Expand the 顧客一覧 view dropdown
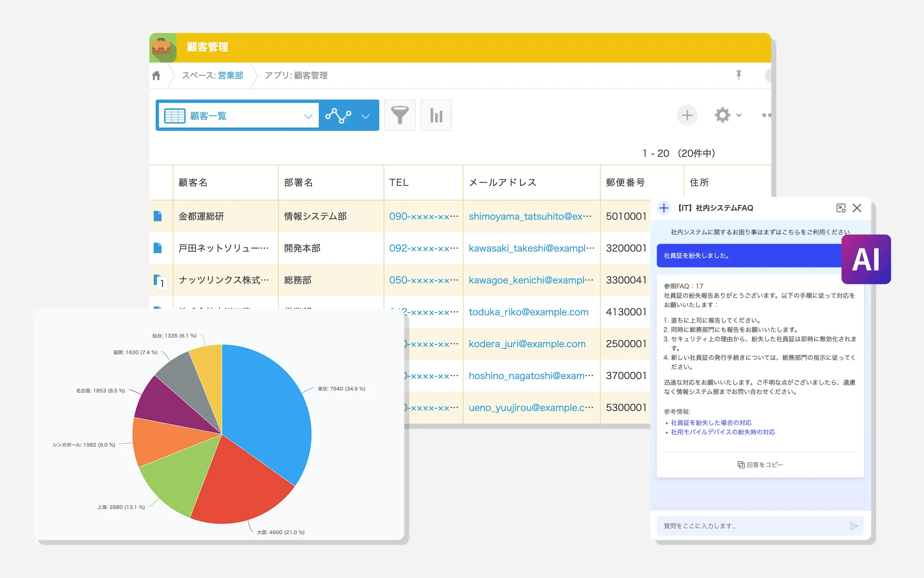The height and width of the screenshot is (578, 924). click(308, 116)
